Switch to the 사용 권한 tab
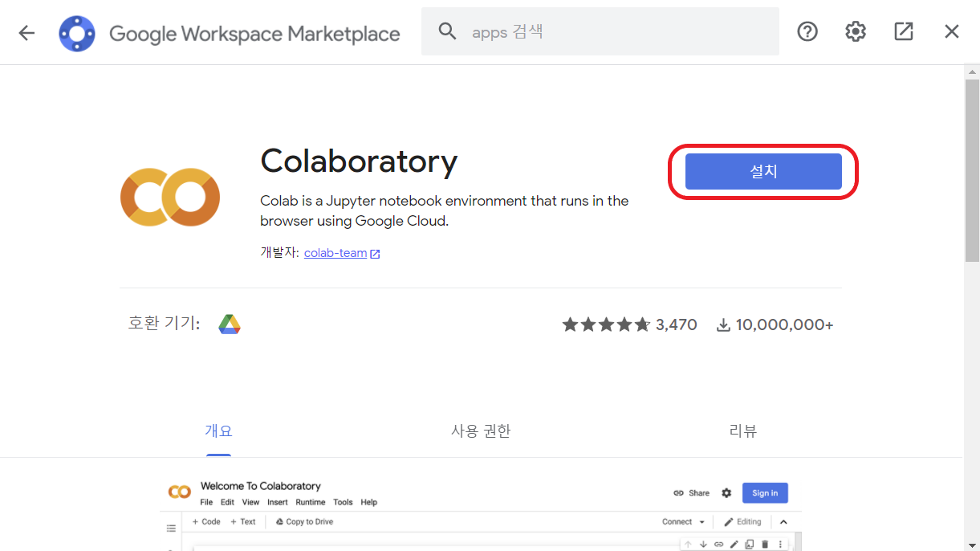Image resolution: width=980 pixels, height=551 pixels. click(x=481, y=431)
